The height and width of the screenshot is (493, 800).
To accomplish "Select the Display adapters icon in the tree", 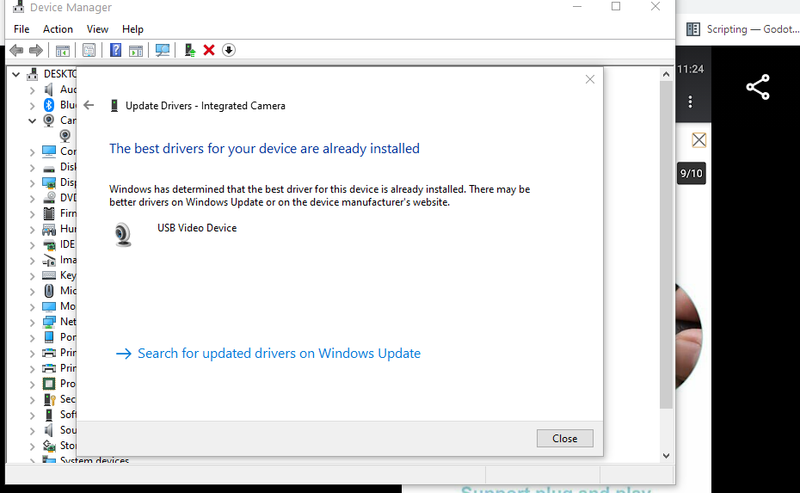I will tap(49, 183).
